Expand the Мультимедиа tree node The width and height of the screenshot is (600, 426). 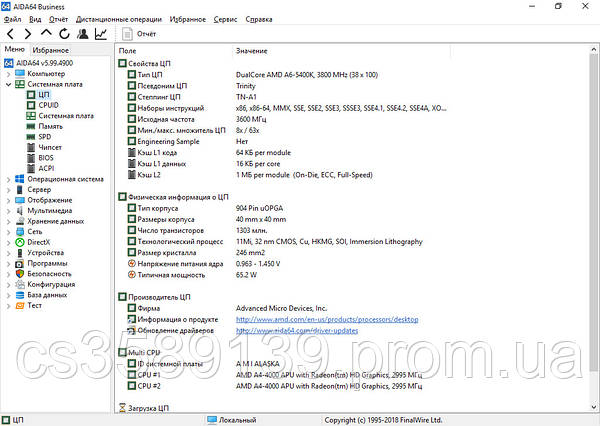click(8, 211)
